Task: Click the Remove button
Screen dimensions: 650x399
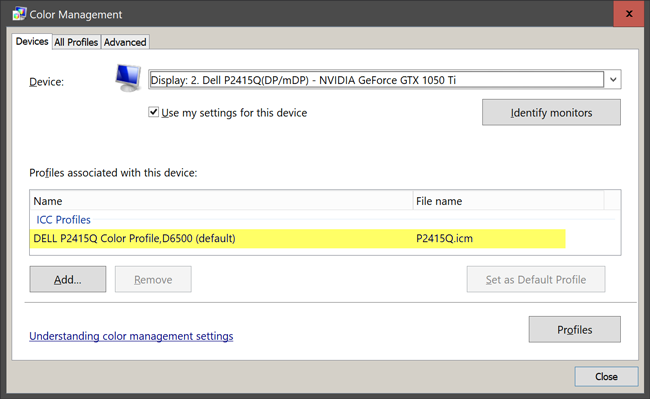Action: [x=153, y=279]
